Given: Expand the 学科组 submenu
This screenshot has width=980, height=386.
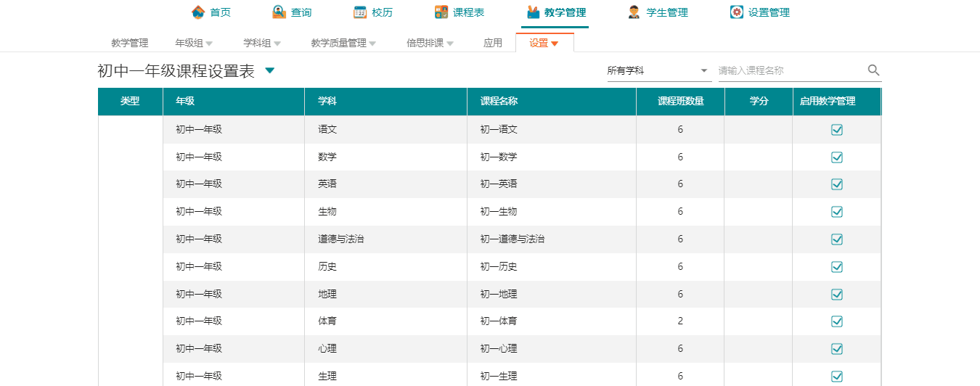Looking at the screenshot, I should 262,43.
